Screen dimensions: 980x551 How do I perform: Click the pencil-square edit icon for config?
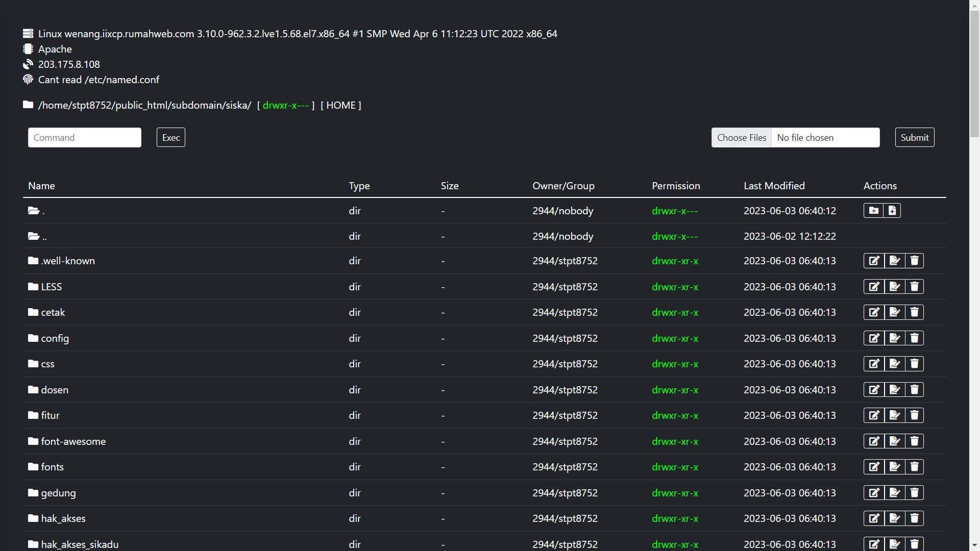(x=874, y=338)
